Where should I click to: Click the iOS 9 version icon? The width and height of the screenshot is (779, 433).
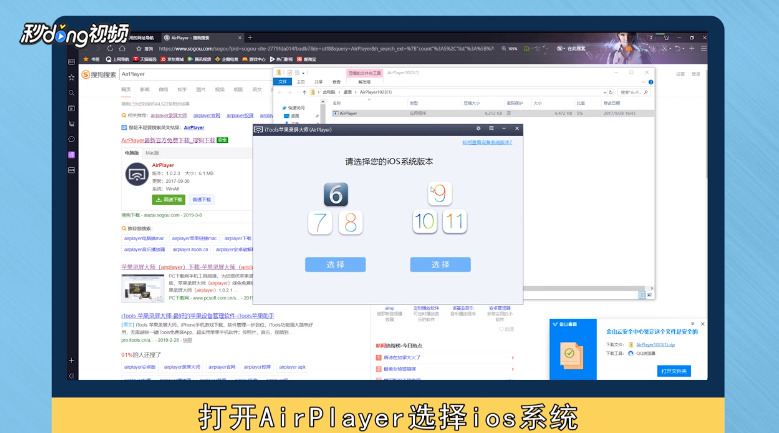(x=440, y=193)
